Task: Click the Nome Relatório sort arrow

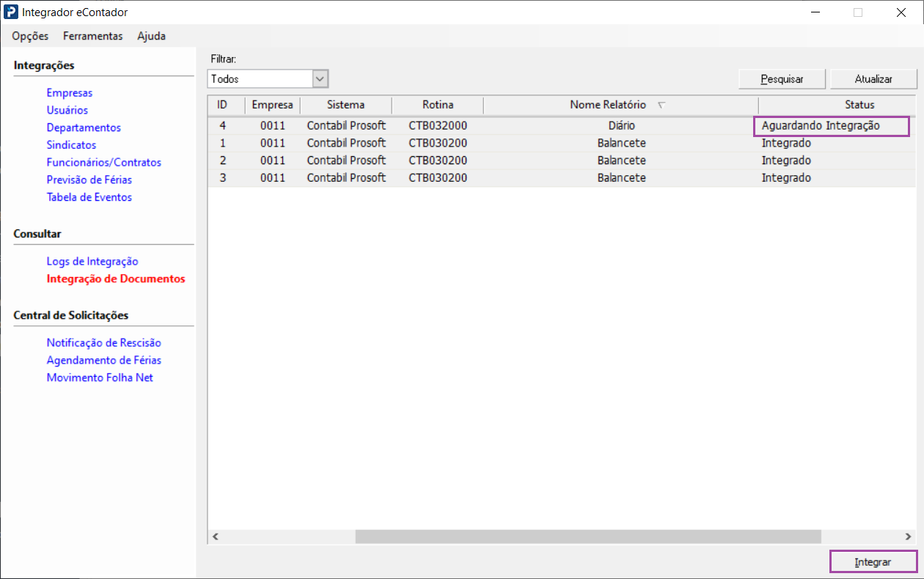Action: pos(661,106)
